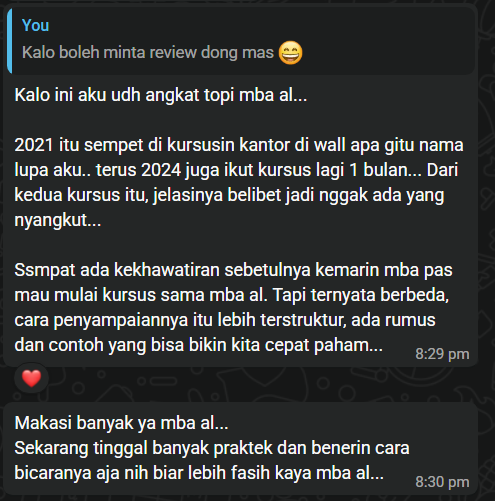Click the line "cara penyampaiannya itu lebih terstruktur"

tap(225, 320)
